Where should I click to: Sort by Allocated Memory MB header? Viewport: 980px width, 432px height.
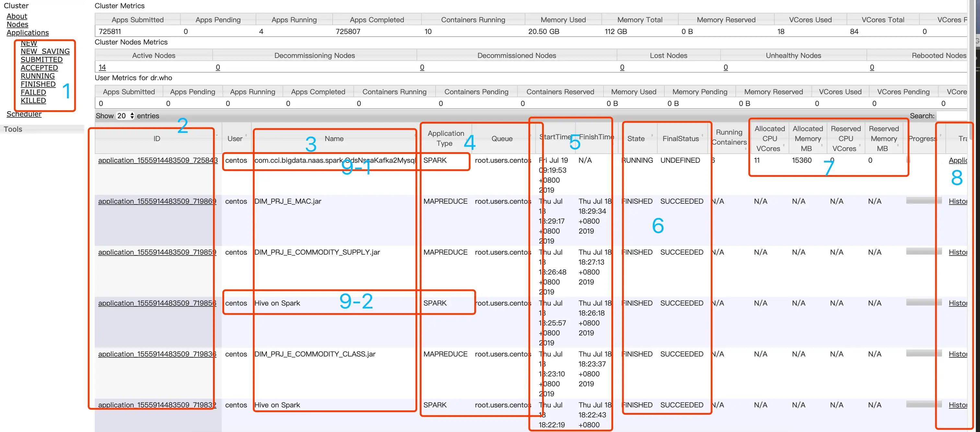807,138
